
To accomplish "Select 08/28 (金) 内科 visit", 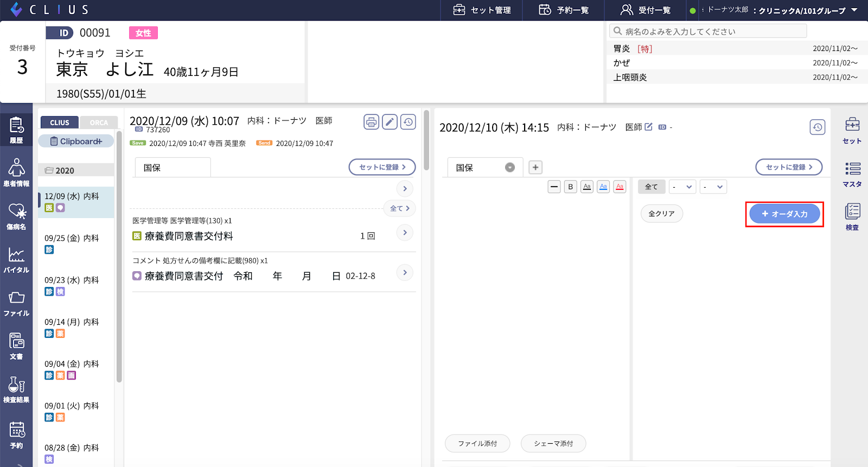I will click(76, 453).
